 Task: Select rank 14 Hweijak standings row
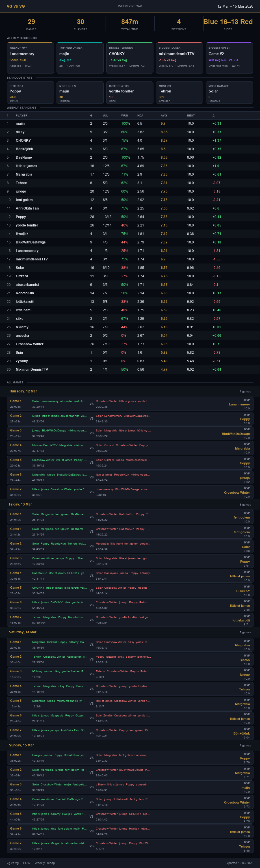130,234
